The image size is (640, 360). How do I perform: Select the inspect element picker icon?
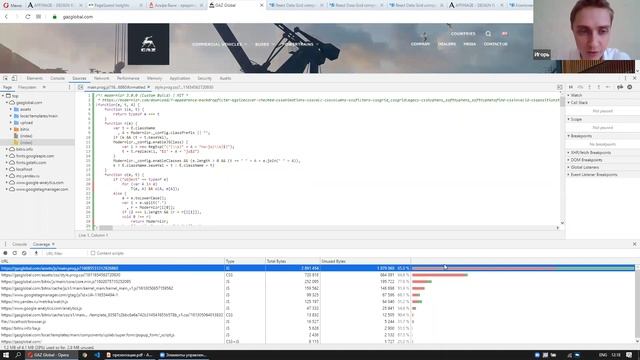(5, 78)
